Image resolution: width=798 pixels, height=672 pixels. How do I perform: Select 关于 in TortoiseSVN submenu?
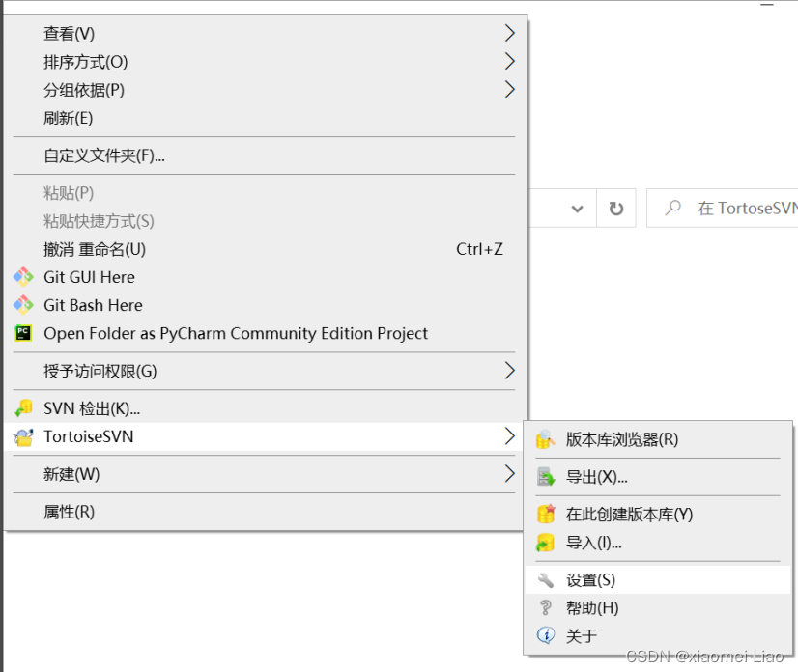[x=658, y=635]
